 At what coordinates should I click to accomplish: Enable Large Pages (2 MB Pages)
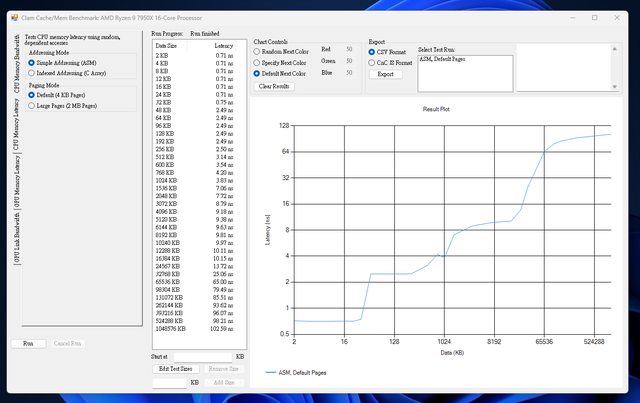[31, 104]
